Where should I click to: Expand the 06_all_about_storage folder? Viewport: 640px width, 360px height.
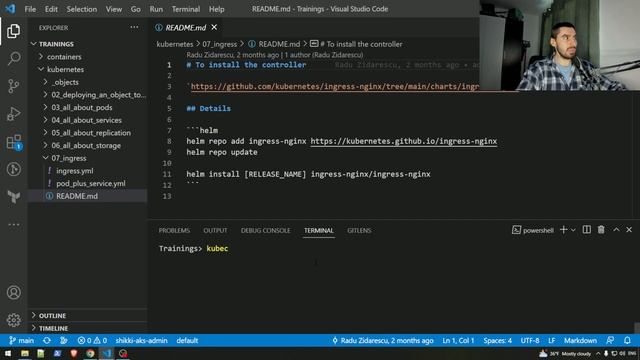click(87, 145)
